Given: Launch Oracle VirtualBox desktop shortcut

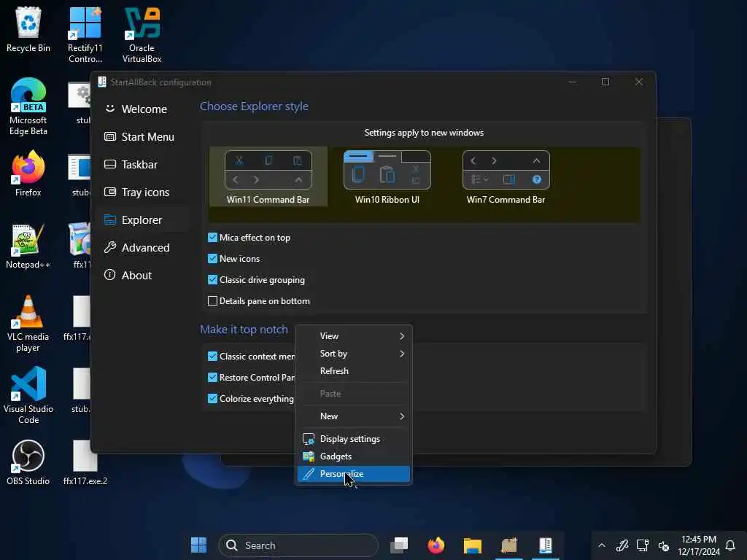Looking at the screenshot, I should [142, 35].
